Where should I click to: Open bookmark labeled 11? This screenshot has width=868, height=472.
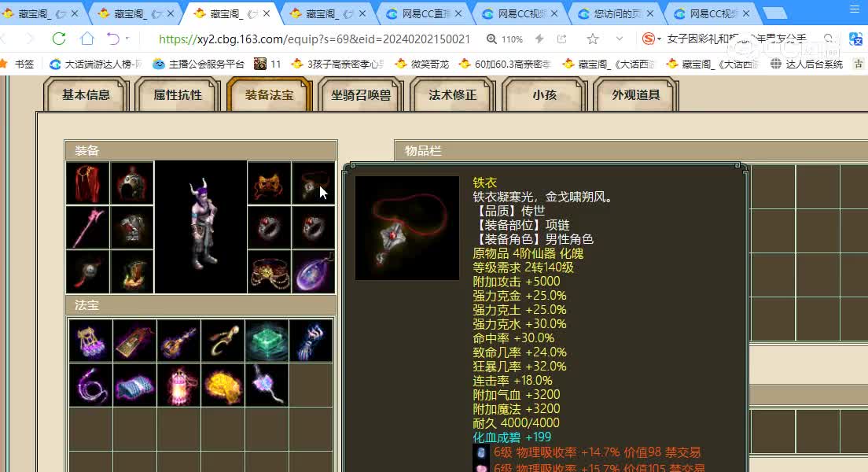coord(267,65)
